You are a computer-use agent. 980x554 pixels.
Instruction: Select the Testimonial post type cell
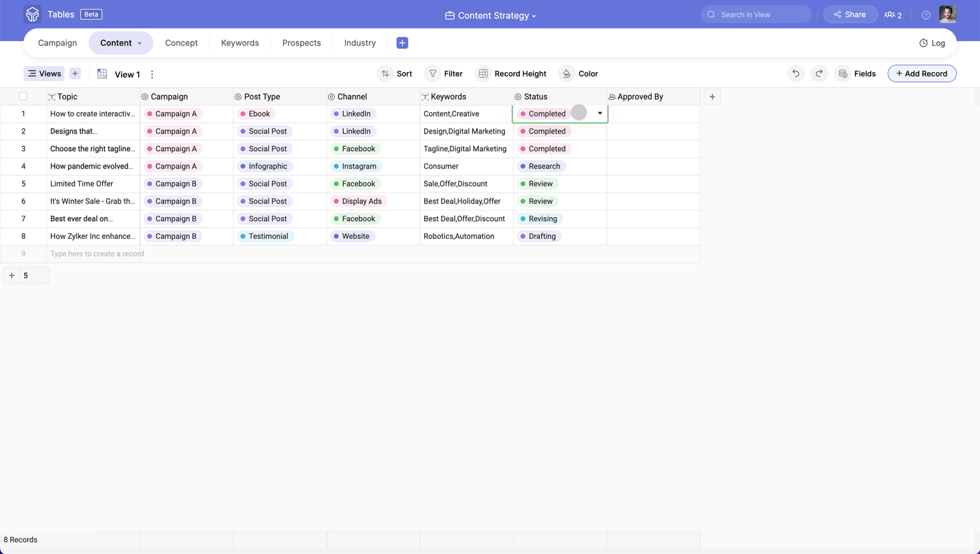(280, 236)
